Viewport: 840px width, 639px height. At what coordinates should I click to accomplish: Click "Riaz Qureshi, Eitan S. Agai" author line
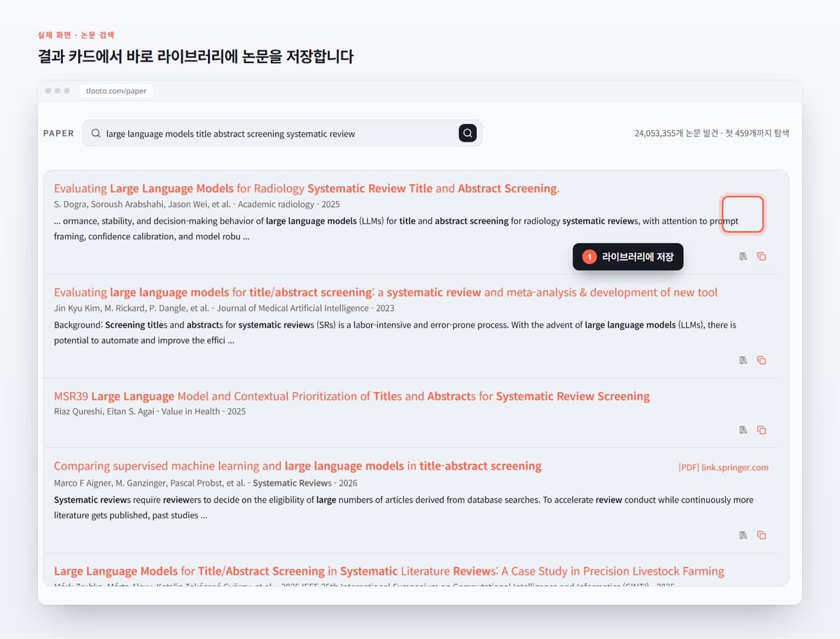(x=104, y=412)
